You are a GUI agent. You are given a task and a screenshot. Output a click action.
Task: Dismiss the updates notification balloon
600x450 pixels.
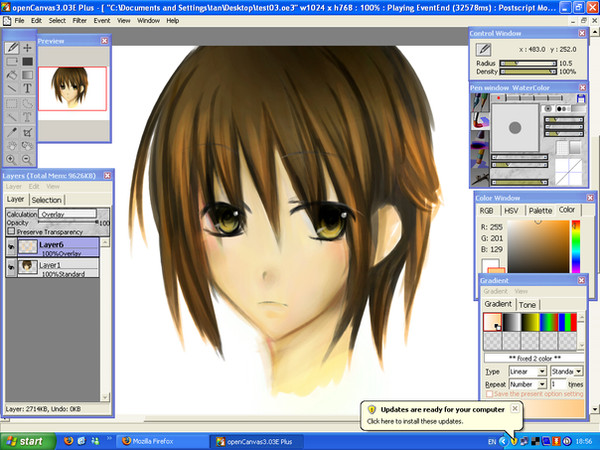[515, 408]
